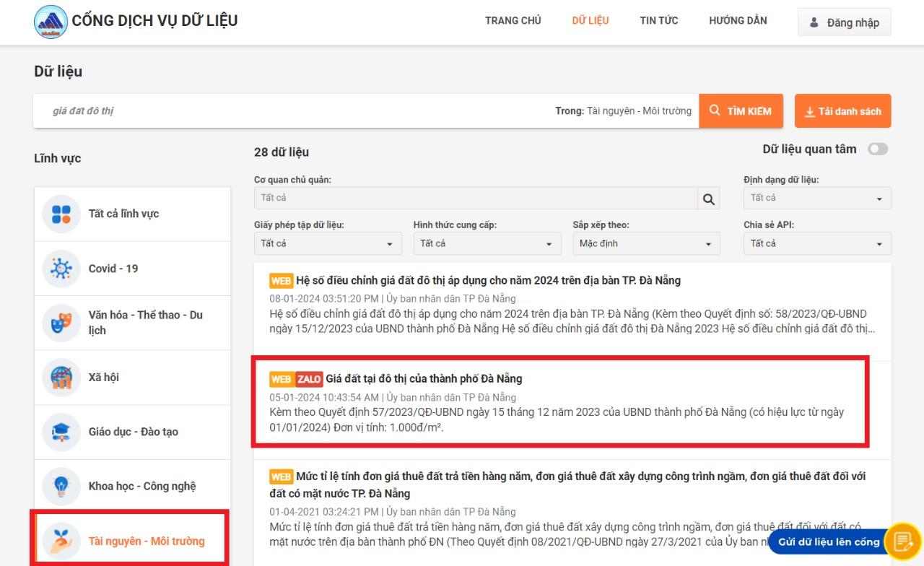Open the Tất cả lĩnh vực category icon

[61, 214]
